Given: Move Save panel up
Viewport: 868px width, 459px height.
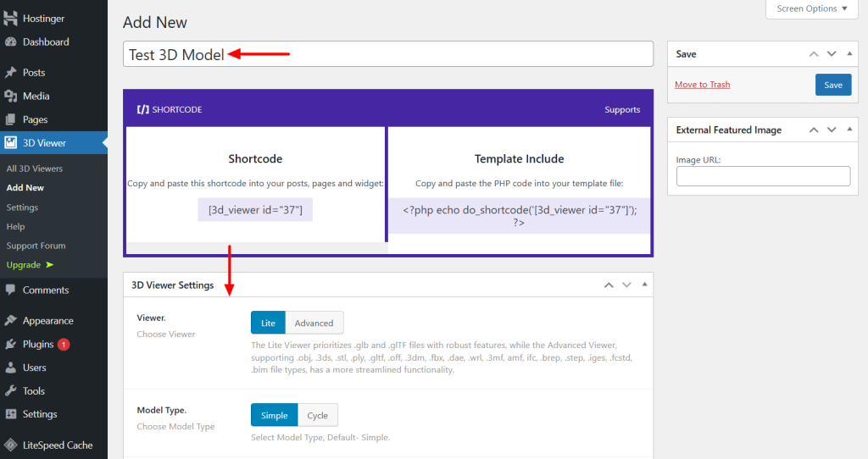Looking at the screenshot, I should (x=813, y=53).
